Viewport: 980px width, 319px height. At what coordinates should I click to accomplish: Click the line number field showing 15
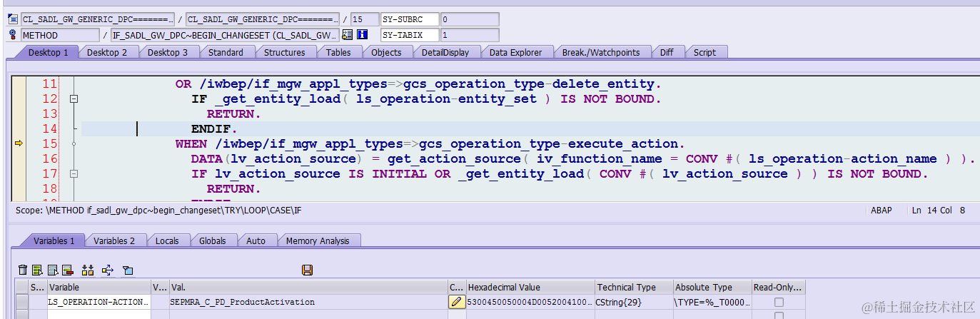365,19
